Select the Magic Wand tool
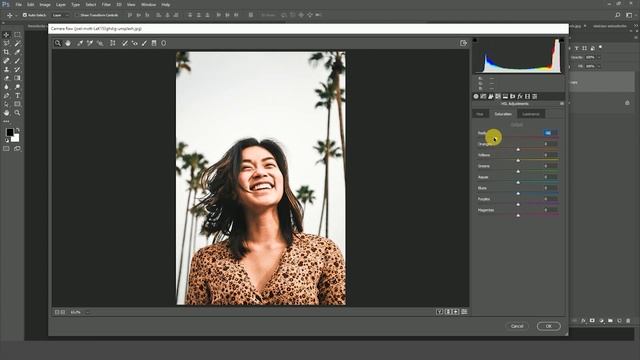 click(18, 43)
